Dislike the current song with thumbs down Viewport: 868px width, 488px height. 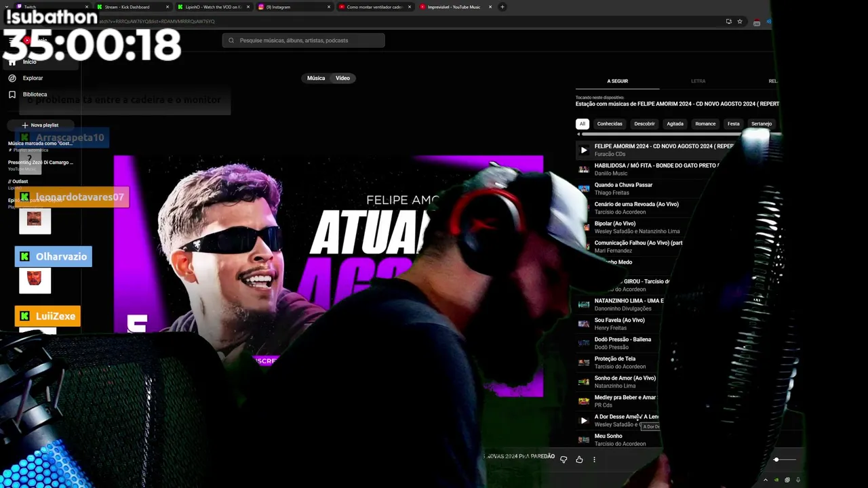(x=564, y=460)
